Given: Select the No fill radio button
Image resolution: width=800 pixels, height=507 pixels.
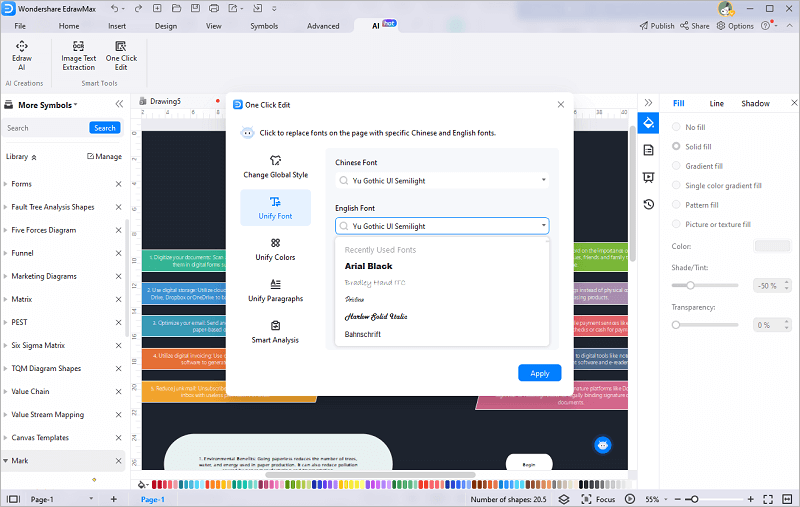Looking at the screenshot, I should pyautogui.click(x=677, y=128).
